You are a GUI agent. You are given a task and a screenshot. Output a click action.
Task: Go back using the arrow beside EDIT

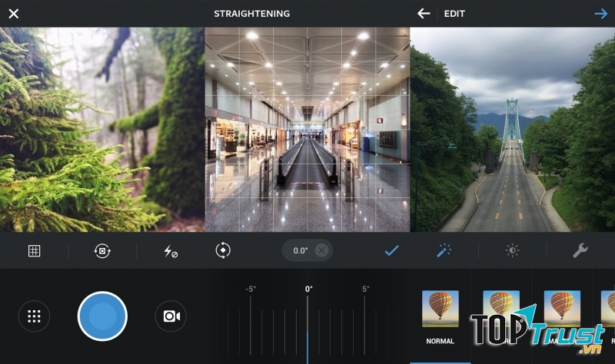point(424,13)
